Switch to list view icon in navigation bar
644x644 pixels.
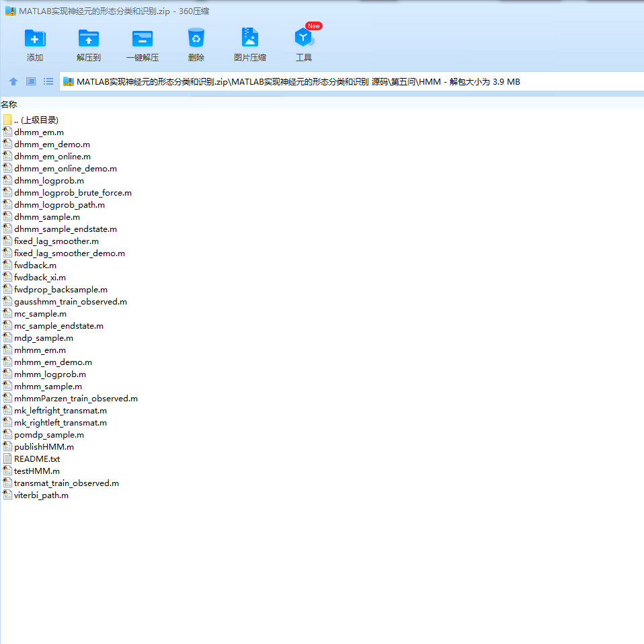(x=48, y=81)
